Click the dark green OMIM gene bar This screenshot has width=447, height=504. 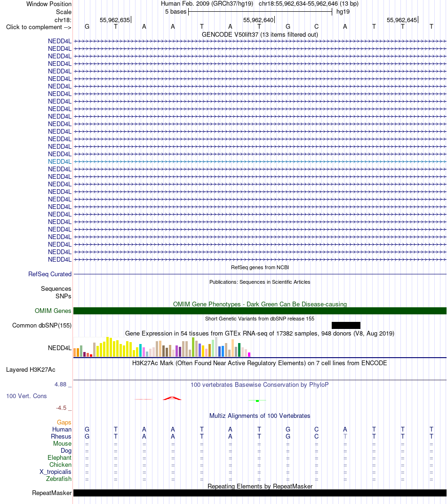260,311
